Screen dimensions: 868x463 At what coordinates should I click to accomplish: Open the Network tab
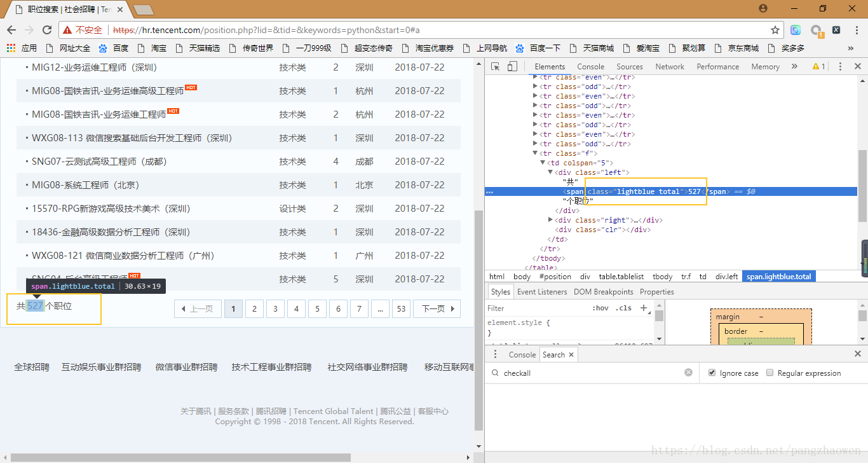[x=670, y=66]
